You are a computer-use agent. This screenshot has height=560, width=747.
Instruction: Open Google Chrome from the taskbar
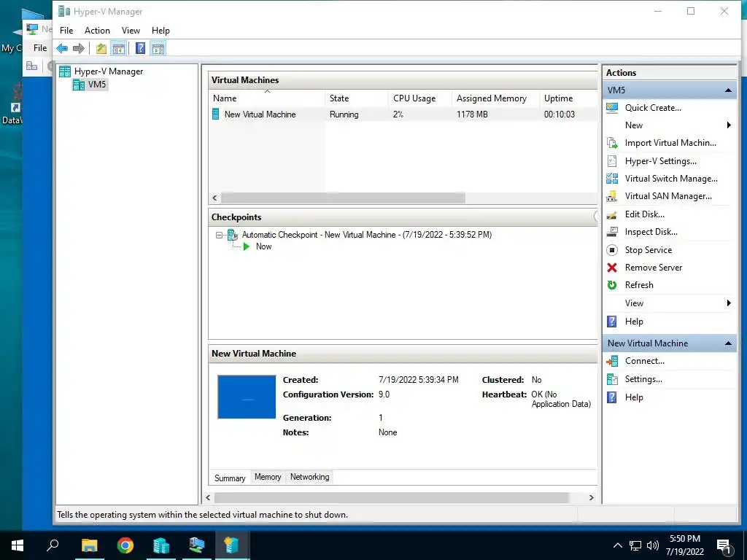coord(125,545)
